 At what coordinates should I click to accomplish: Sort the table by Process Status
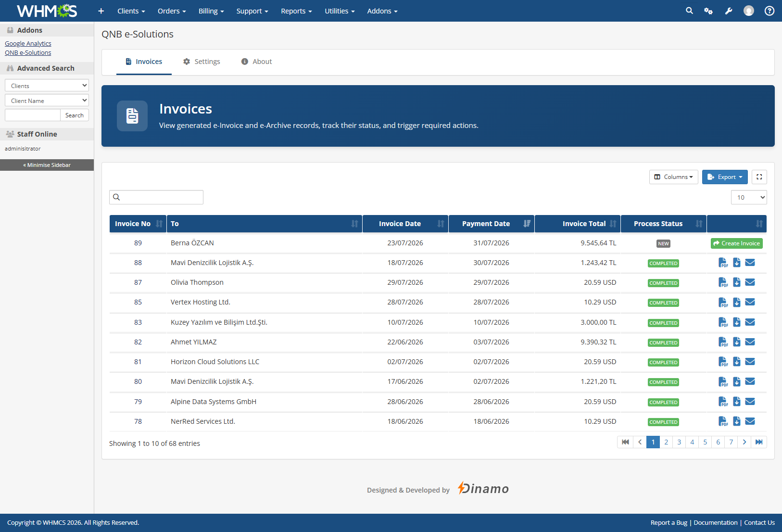(x=664, y=224)
